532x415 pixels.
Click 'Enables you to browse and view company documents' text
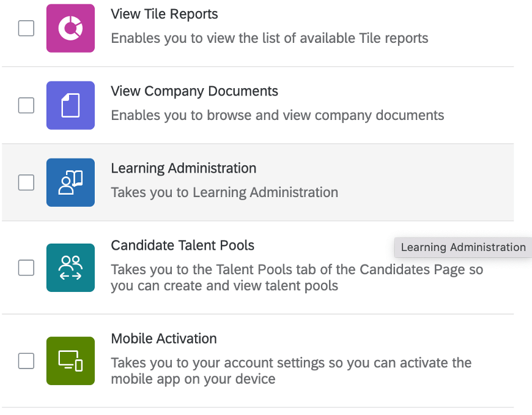pos(278,116)
